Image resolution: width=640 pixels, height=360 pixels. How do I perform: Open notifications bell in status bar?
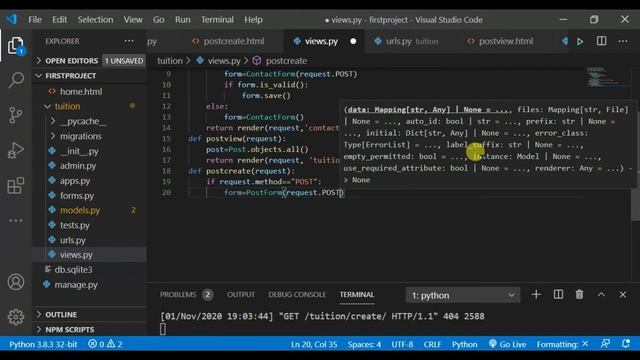tap(626, 344)
